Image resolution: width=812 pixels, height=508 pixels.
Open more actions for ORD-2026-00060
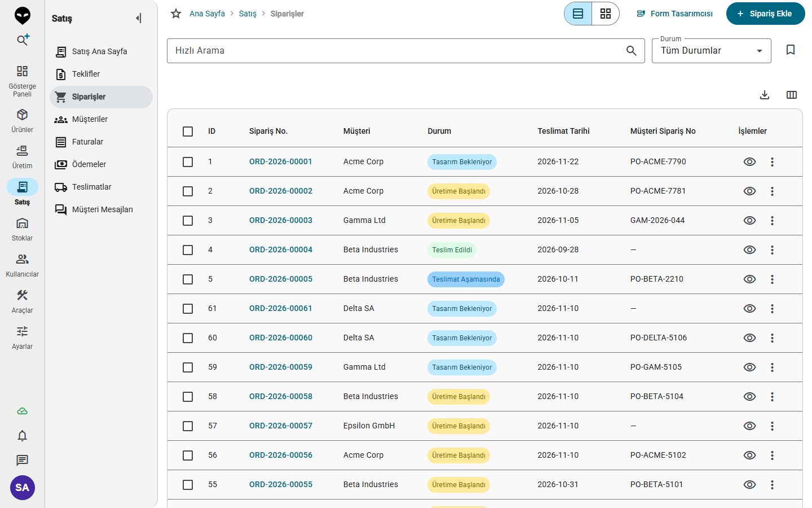click(x=772, y=338)
